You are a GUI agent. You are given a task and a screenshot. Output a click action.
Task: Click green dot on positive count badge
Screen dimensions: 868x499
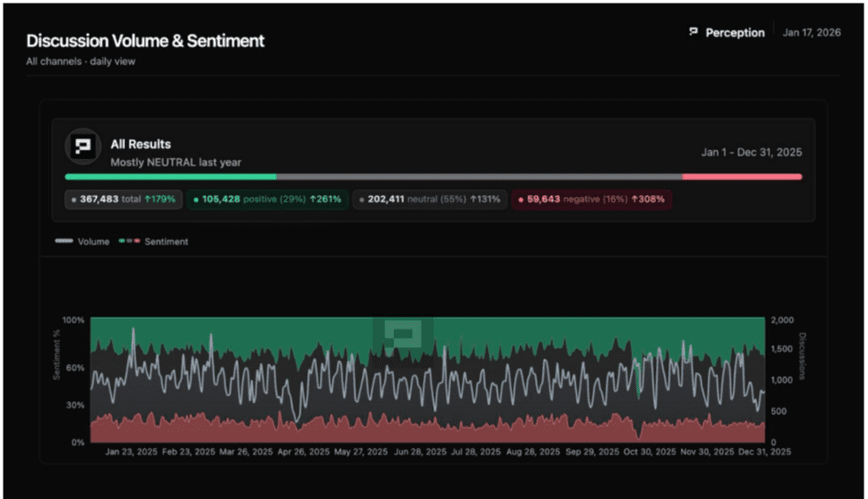(195, 200)
